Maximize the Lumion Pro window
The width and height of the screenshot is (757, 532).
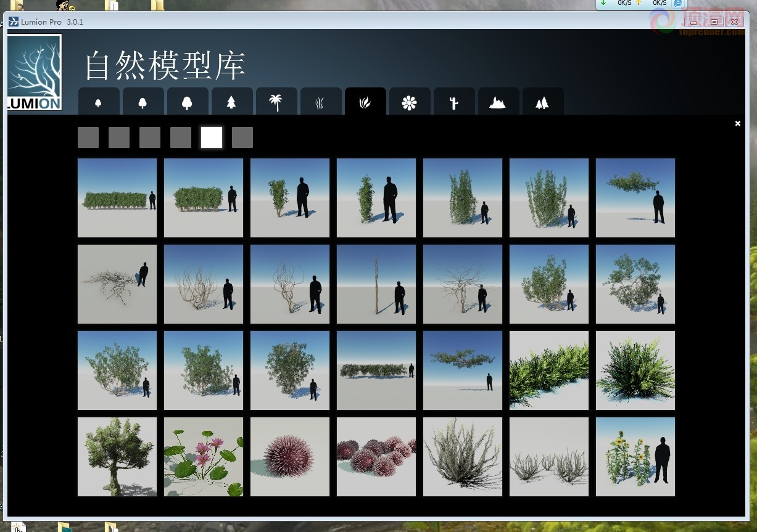(714, 22)
